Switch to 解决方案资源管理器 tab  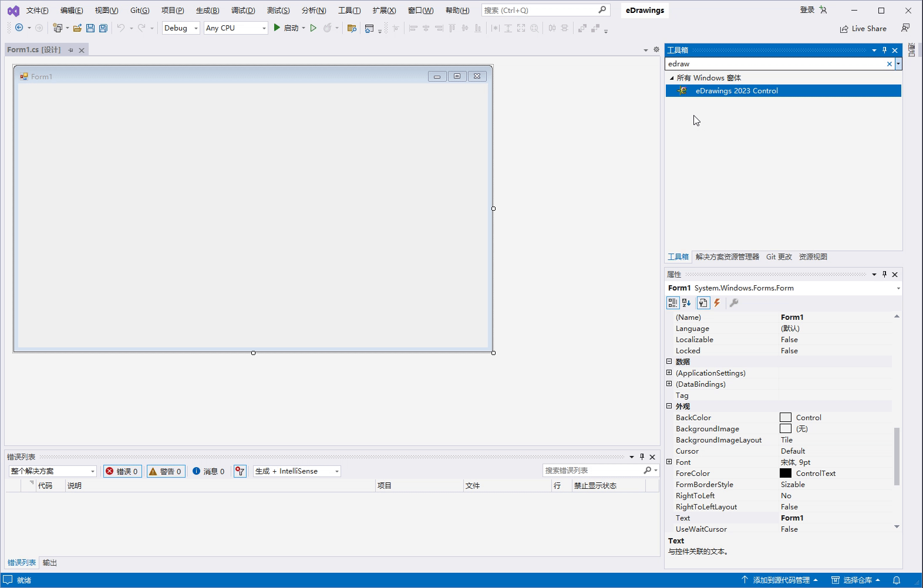(727, 256)
